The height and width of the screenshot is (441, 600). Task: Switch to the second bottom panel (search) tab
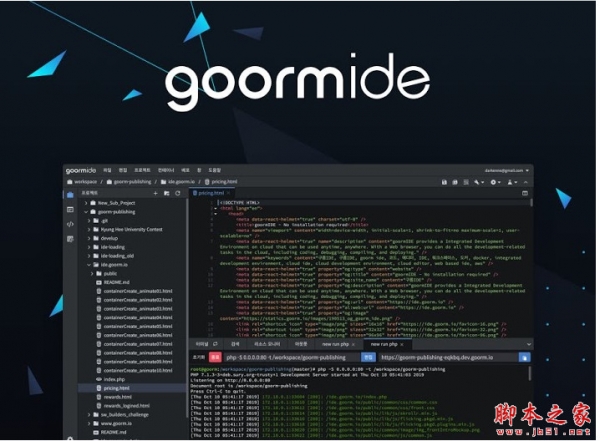[235, 344]
